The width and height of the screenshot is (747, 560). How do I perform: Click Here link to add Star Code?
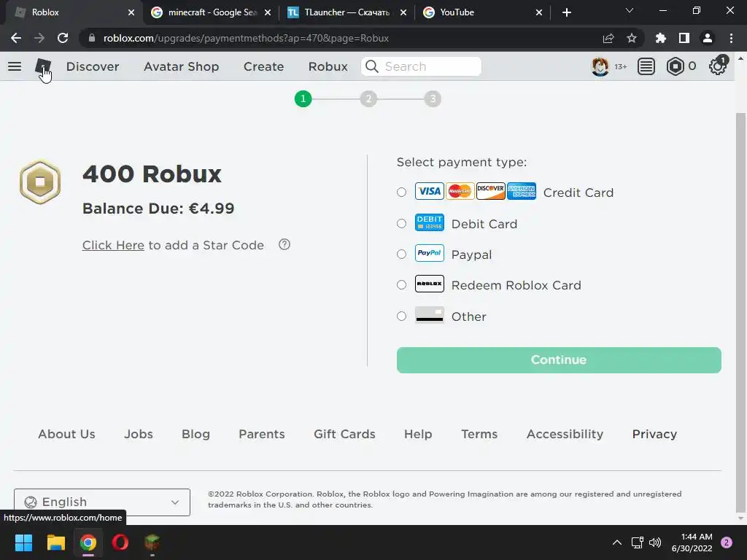(x=113, y=245)
